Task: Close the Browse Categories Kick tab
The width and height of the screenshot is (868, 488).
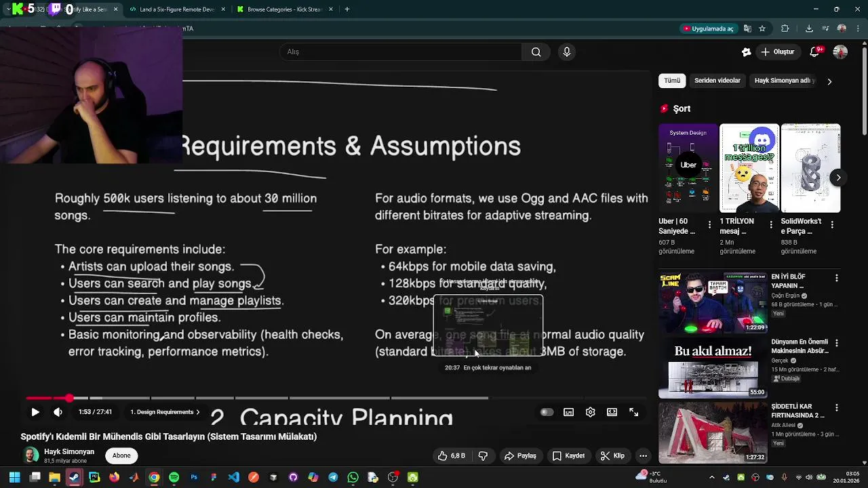Action: coord(331,9)
